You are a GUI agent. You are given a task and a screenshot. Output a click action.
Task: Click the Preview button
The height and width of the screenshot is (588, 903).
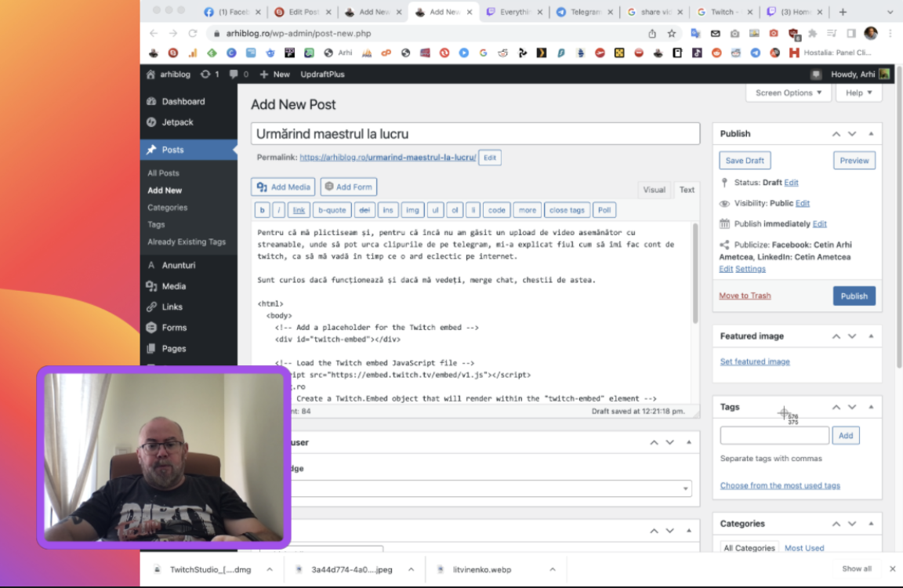(x=854, y=161)
